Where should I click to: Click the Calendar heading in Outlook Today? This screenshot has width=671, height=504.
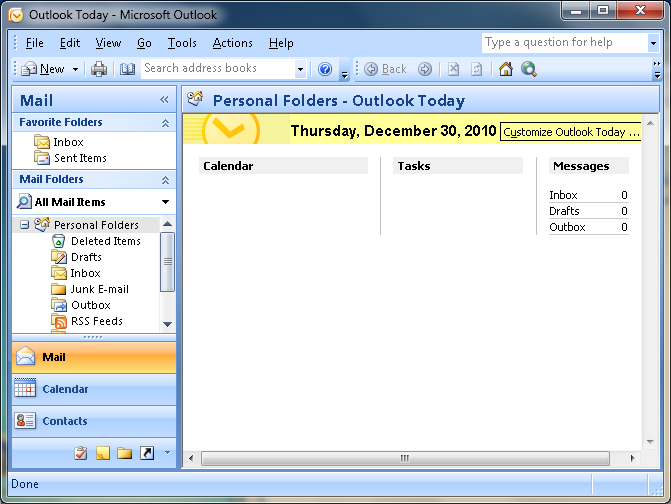coord(228,166)
